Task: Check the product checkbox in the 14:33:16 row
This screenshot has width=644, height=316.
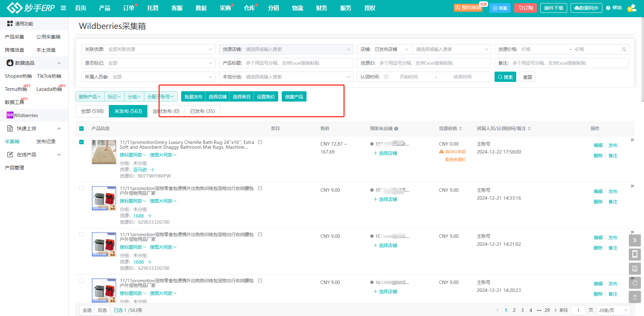Action: pos(82,188)
